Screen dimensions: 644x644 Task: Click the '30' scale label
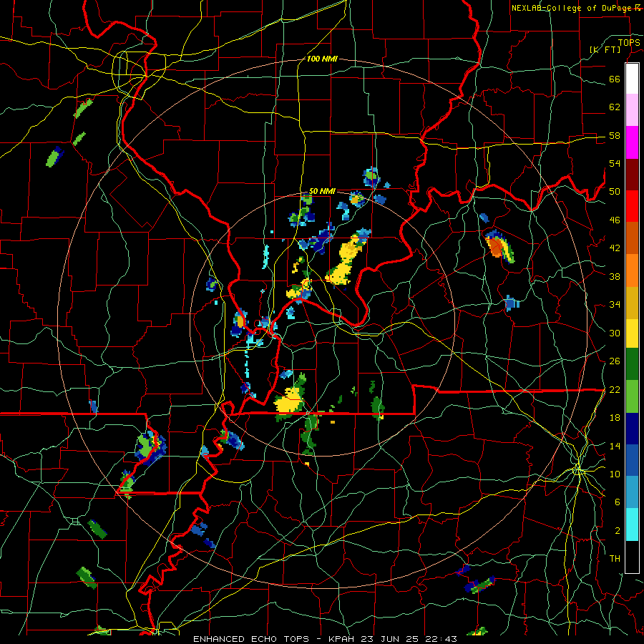tap(615, 333)
